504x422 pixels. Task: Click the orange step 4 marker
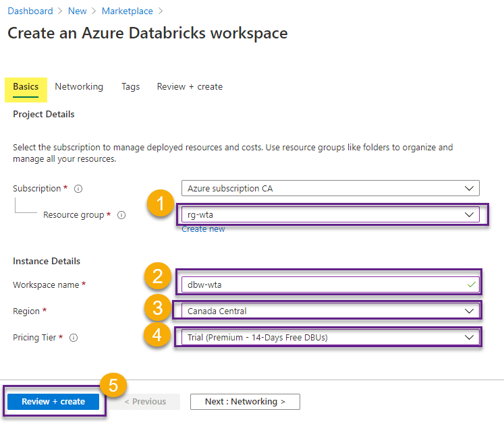(x=157, y=335)
